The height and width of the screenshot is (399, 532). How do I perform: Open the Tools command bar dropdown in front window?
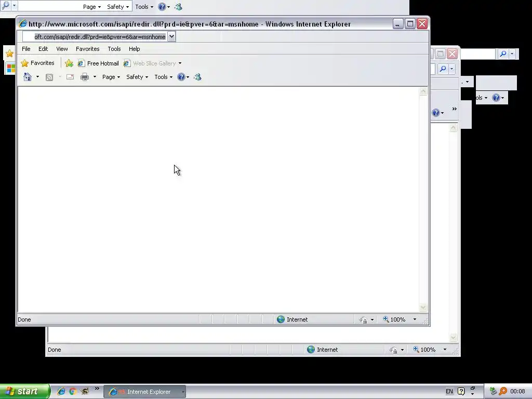[163, 77]
